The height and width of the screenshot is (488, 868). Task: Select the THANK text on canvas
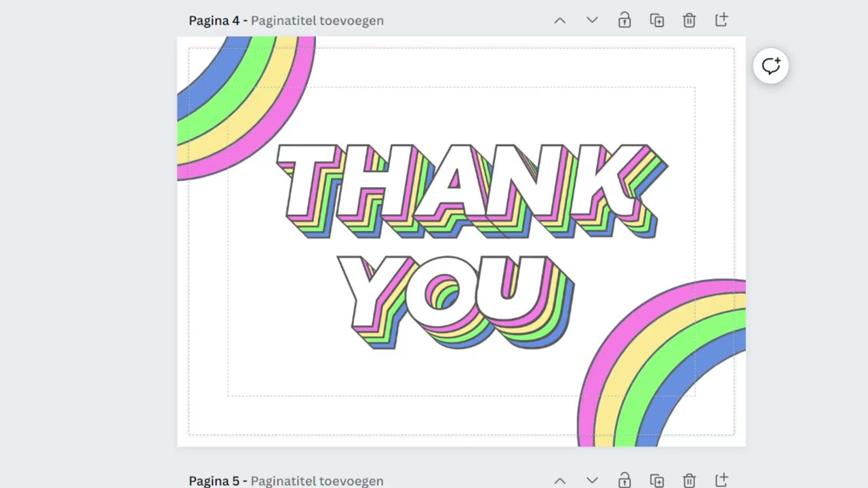pos(472,191)
